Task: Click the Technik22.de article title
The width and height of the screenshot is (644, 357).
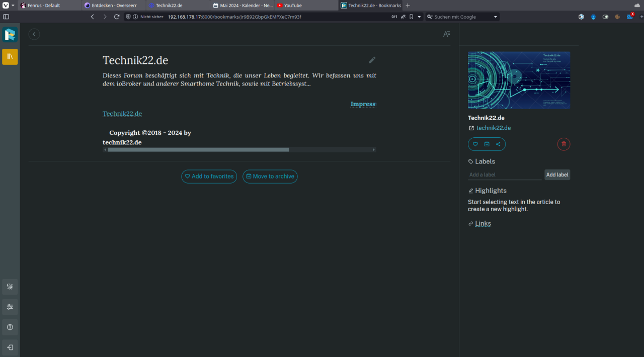Action: (x=135, y=60)
